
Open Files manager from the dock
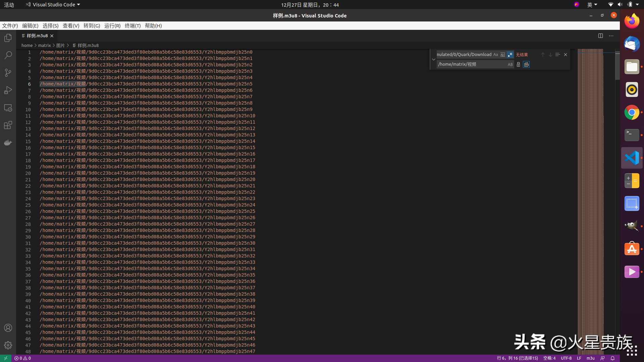[632, 67]
